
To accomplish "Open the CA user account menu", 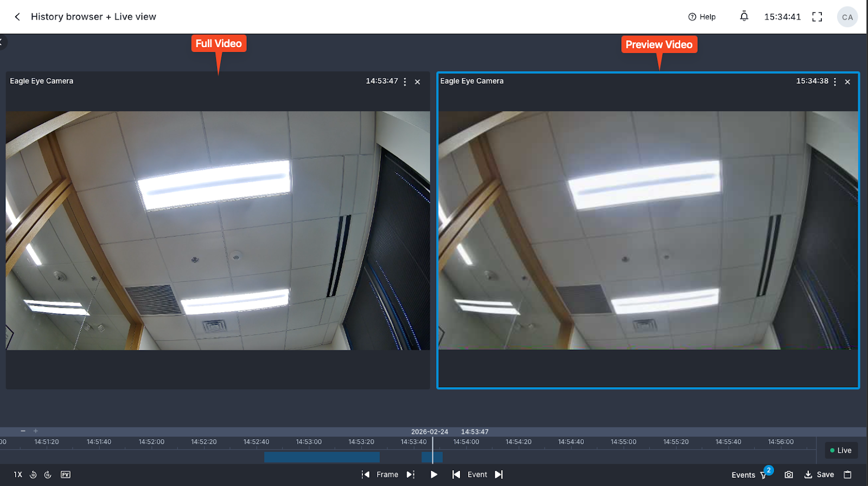I will coord(847,17).
